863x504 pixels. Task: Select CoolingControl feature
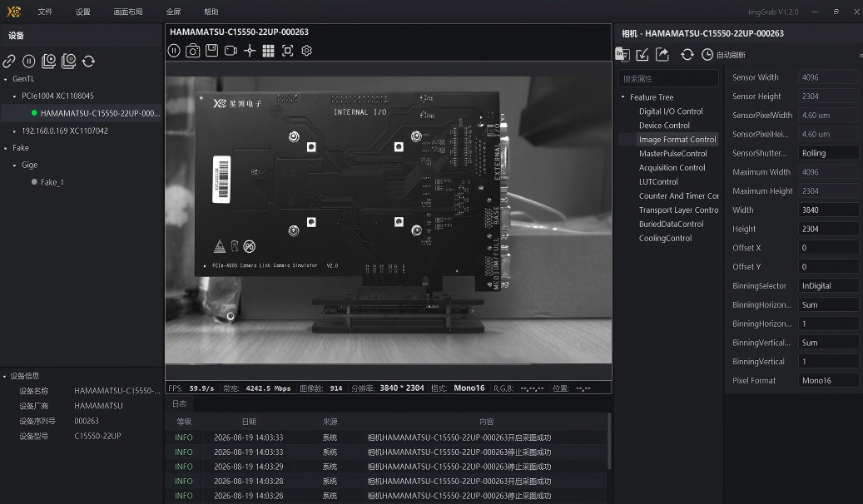tap(665, 238)
